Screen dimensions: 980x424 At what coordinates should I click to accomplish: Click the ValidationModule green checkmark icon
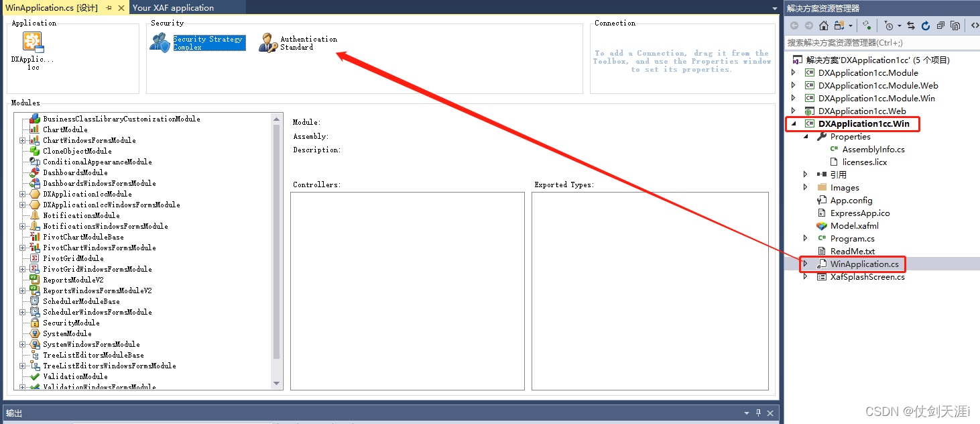click(34, 376)
